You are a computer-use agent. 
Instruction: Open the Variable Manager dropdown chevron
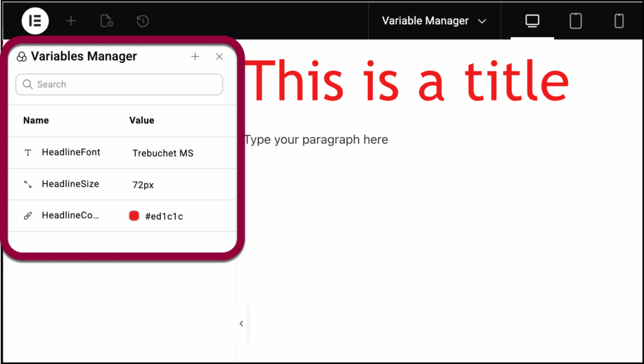(x=482, y=21)
